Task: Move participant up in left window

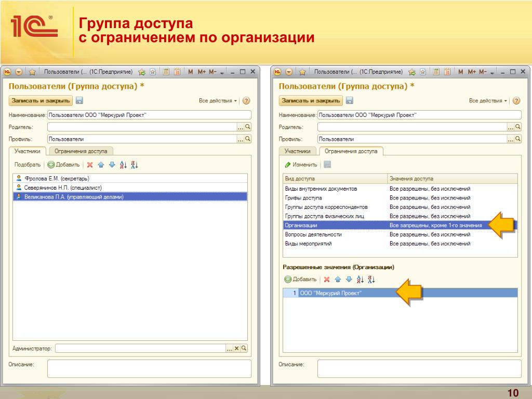Action: coord(101,165)
